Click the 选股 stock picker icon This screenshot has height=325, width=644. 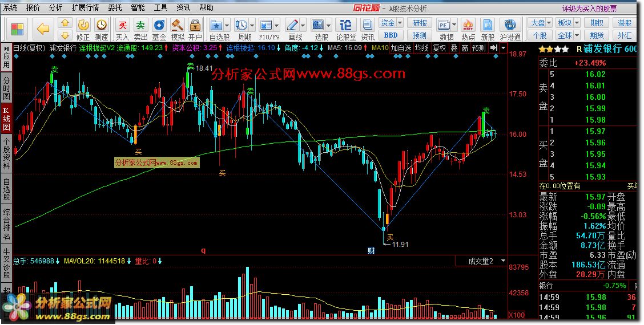point(318,26)
